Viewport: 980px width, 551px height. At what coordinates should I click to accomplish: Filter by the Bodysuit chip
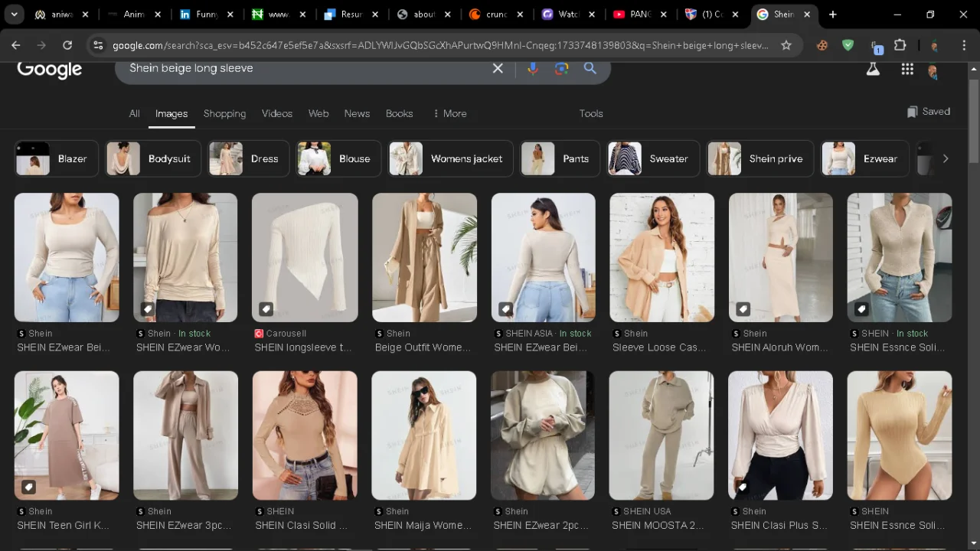click(x=153, y=158)
